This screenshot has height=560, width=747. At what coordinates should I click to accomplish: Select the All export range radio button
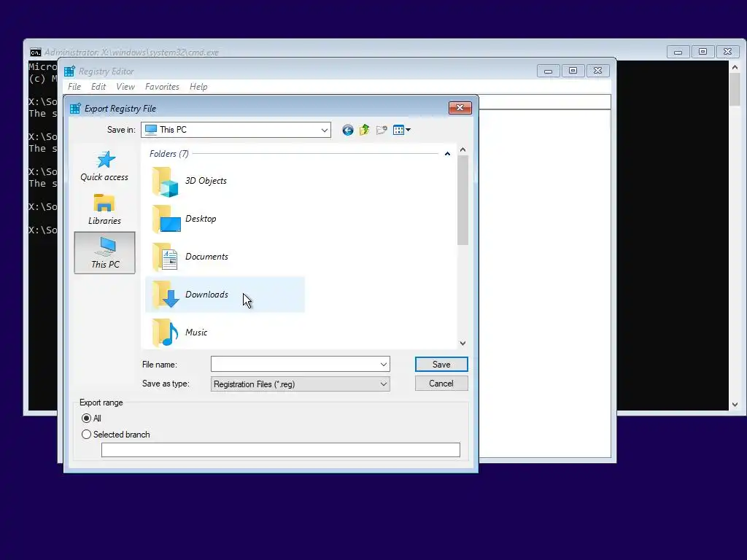(x=86, y=418)
